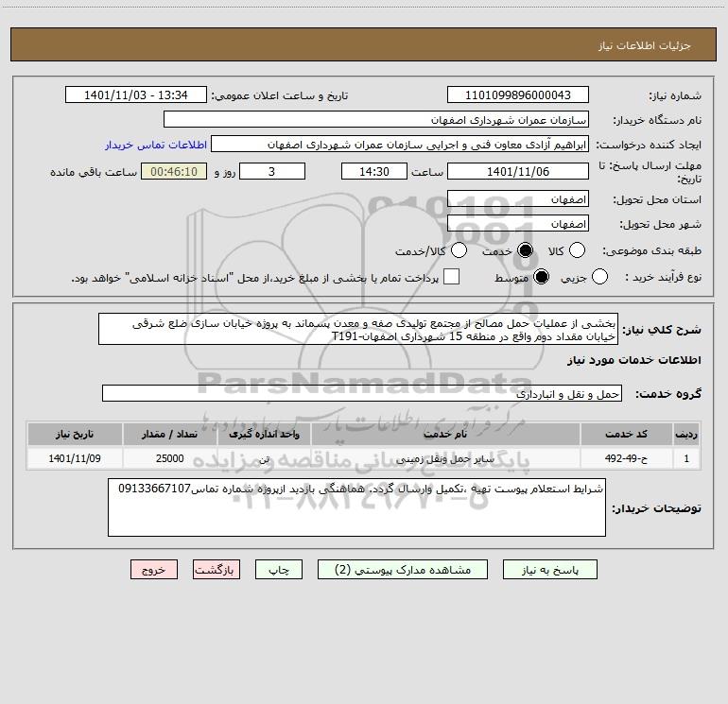Select the خدمت radio button
Image resolution: width=728 pixels, height=704 pixels.
[x=526, y=250]
